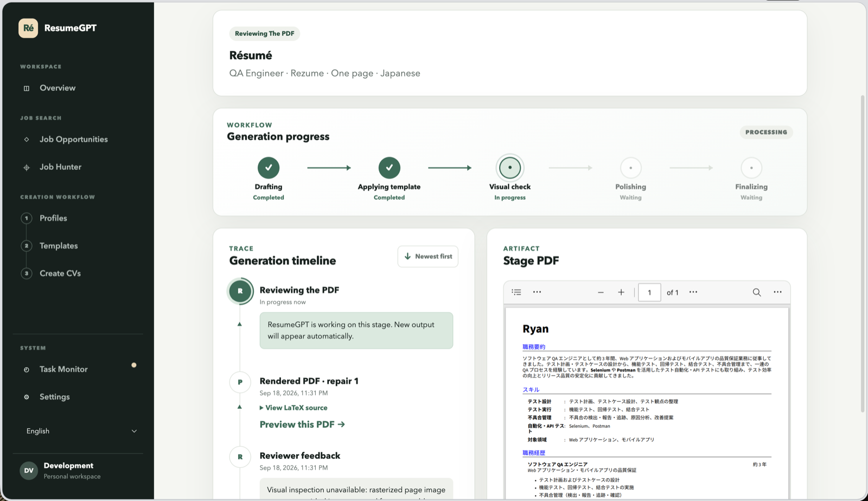Click the R avatar beside Reviewer feedback
868x501 pixels.
click(x=240, y=457)
